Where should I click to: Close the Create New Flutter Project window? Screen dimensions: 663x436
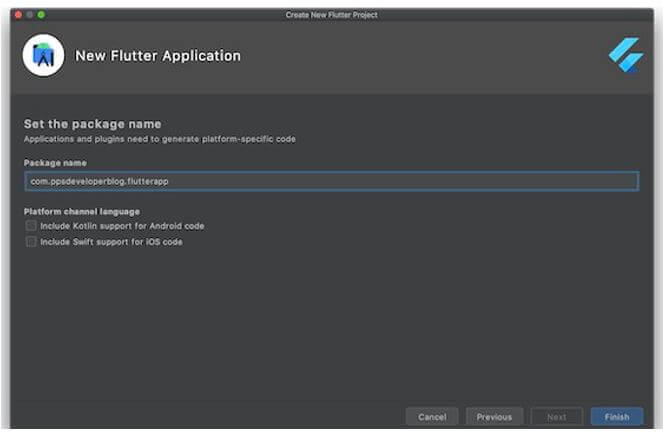tap(18, 14)
